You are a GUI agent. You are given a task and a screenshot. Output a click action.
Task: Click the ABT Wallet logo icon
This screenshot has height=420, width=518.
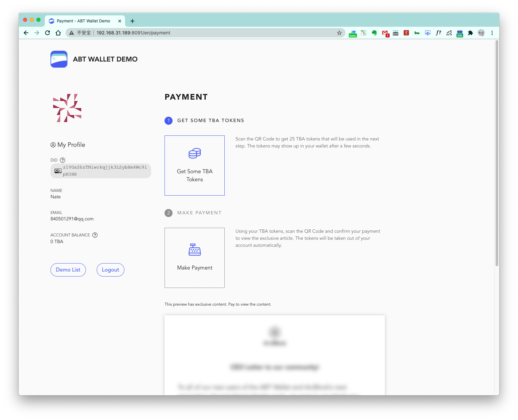(59, 59)
